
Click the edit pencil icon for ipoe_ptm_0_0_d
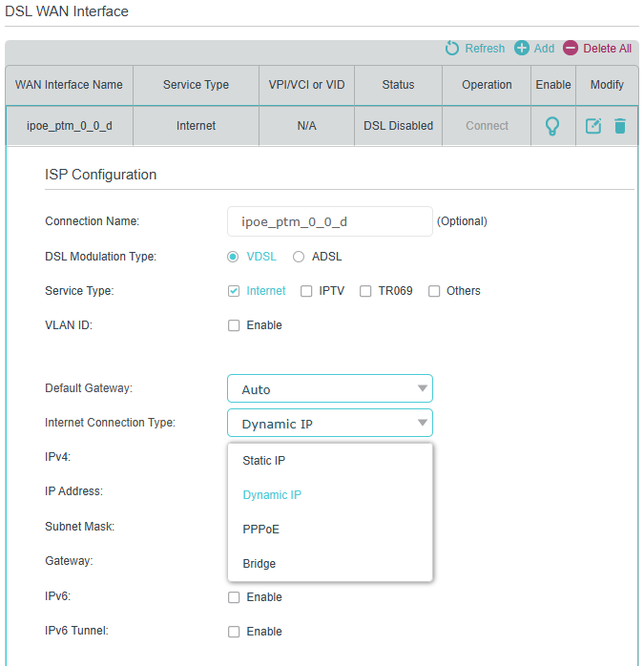pyautogui.click(x=593, y=126)
